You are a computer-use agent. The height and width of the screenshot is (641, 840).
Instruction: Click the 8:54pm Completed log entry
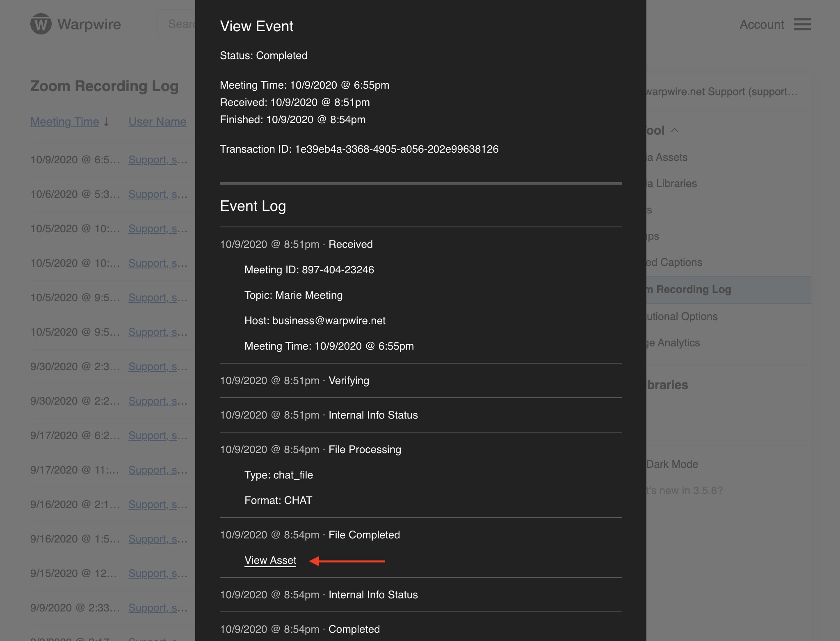point(300,629)
